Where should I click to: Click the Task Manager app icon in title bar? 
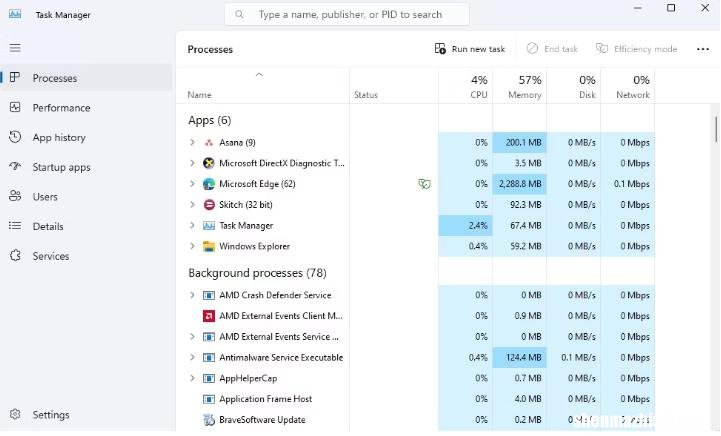pyautogui.click(x=15, y=14)
